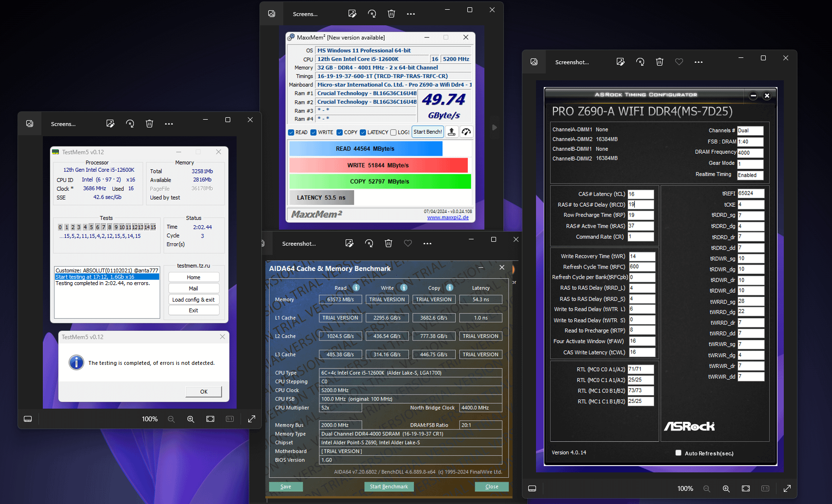Zoom out on the TestMem5 screenshot
The height and width of the screenshot is (504, 832).
pyautogui.click(x=171, y=419)
